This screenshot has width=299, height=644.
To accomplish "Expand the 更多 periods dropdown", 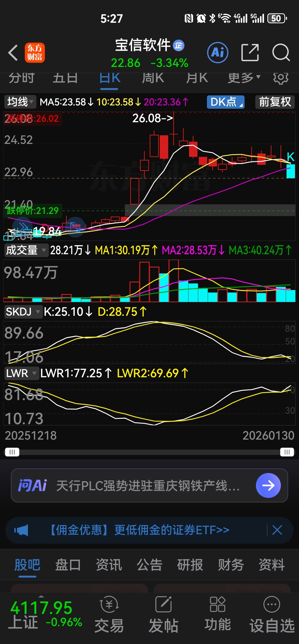I will (244, 78).
